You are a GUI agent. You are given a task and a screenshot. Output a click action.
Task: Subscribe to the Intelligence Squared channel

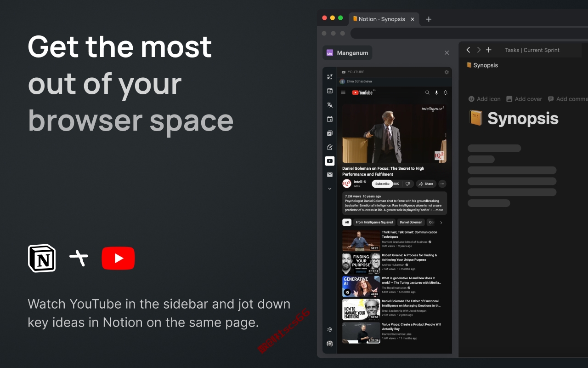pyautogui.click(x=382, y=184)
